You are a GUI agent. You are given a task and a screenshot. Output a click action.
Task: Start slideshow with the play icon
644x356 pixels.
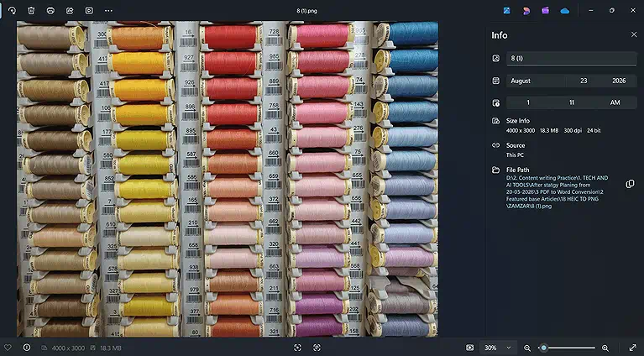[x=89, y=11]
